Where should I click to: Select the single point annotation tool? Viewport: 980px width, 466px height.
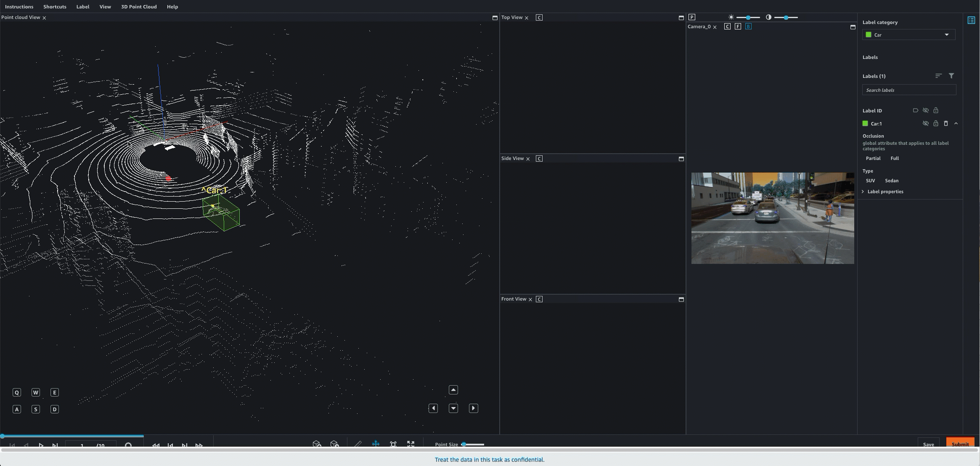pos(358,445)
